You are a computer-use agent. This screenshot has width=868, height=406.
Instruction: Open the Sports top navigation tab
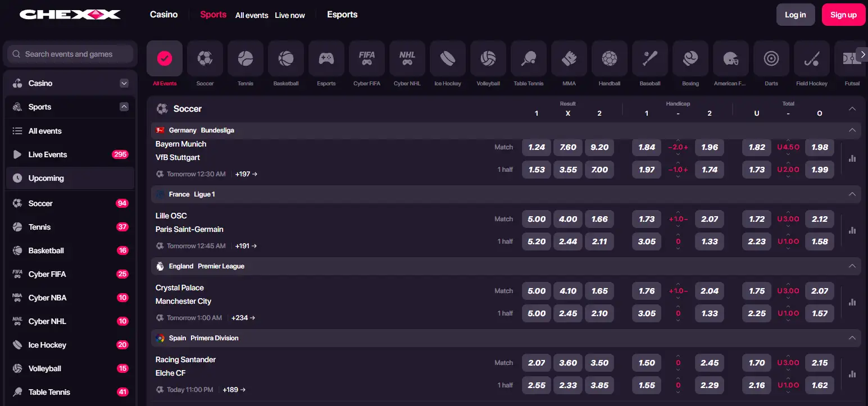[x=213, y=15]
